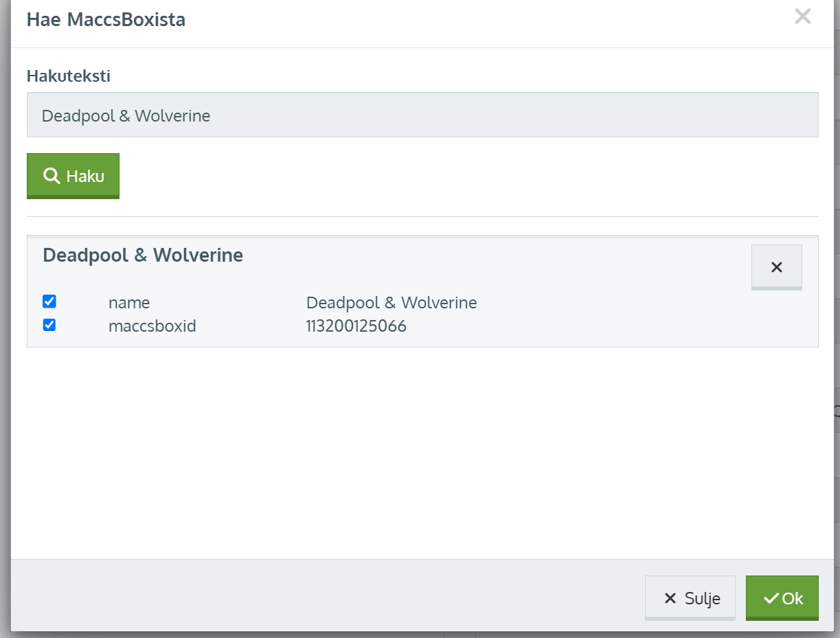Viewport: 840px width, 638px height.
Task: Cancel using the Sulje button
Action: (x=690, y=598)
